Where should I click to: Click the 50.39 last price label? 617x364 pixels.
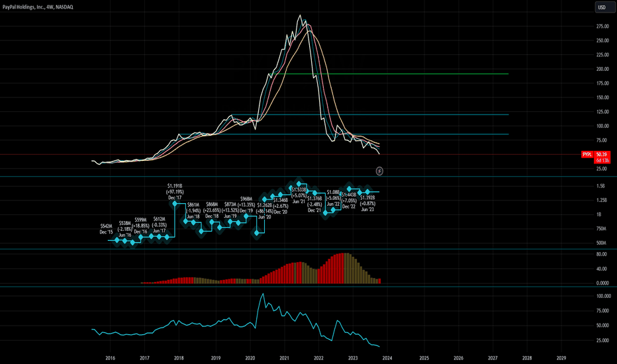point(602,154)
